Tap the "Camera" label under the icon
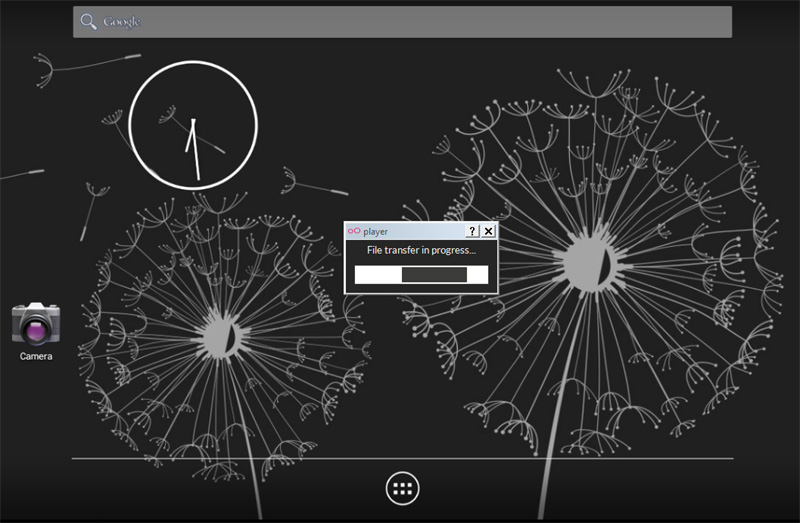Image resolution: width=800 pixels, height=523 pixels. (x=36, y=356)
